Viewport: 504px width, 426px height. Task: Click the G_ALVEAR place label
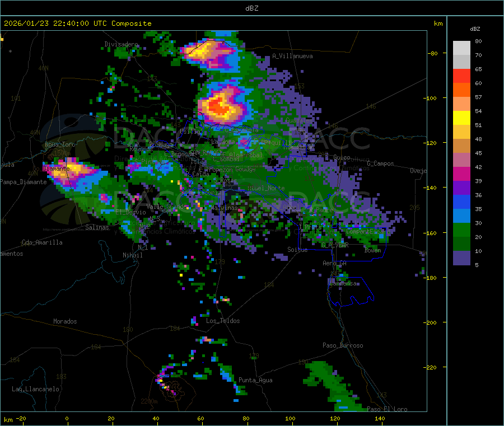[x=335, y=245]
